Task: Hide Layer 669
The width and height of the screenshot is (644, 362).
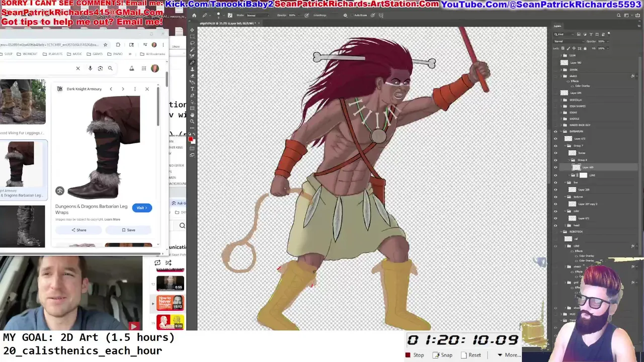Action: [x=555, y=167]
